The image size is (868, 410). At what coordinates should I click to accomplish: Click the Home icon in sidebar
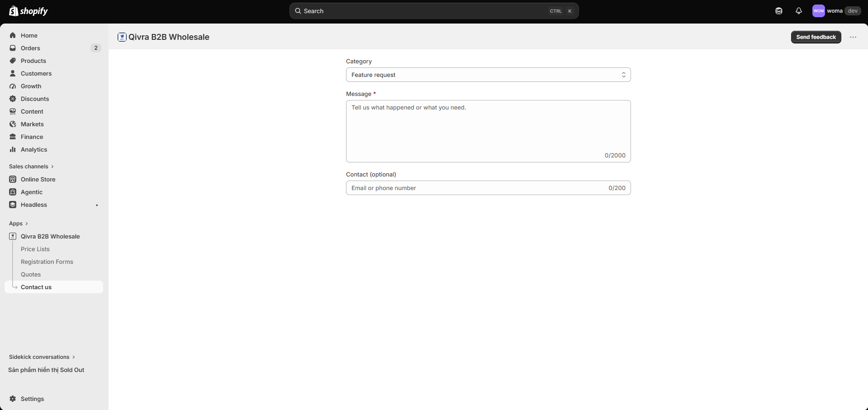tap(13, 35)
